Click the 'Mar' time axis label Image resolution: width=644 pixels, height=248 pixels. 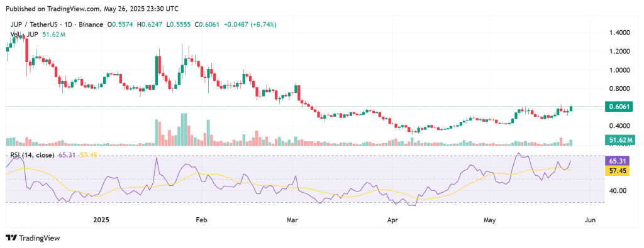click(x=292, y=220)
